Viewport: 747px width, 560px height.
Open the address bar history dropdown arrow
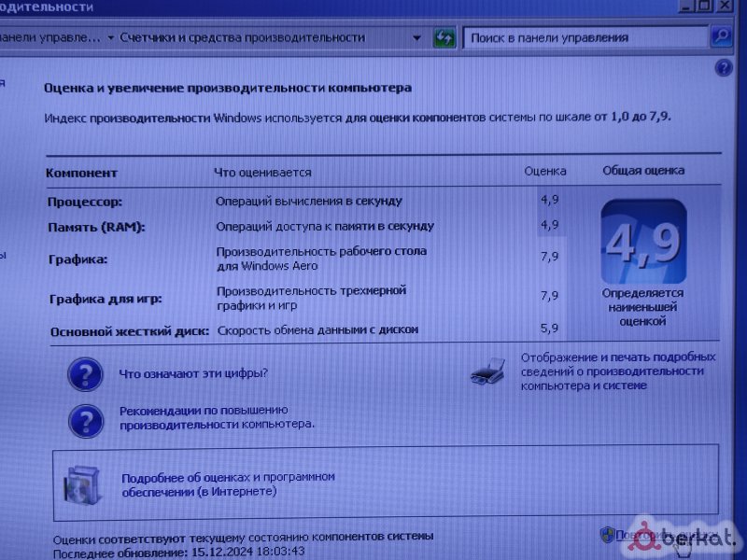coord(416,37)
